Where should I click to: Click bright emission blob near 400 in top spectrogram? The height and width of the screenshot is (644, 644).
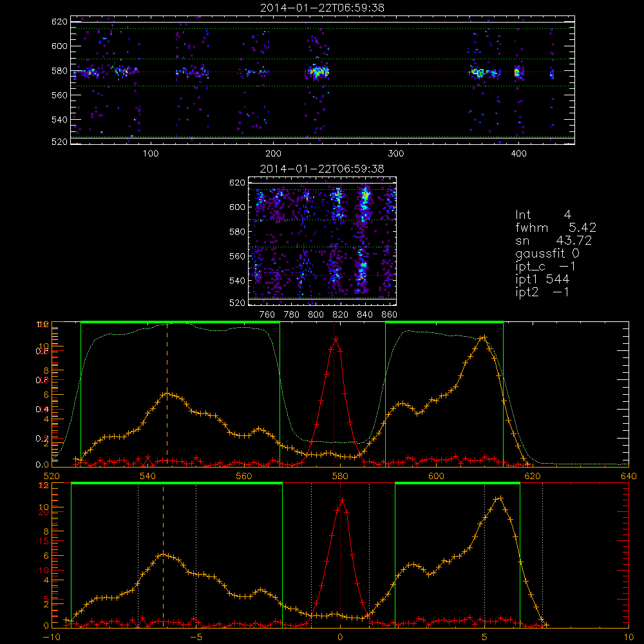pos(518,73)
